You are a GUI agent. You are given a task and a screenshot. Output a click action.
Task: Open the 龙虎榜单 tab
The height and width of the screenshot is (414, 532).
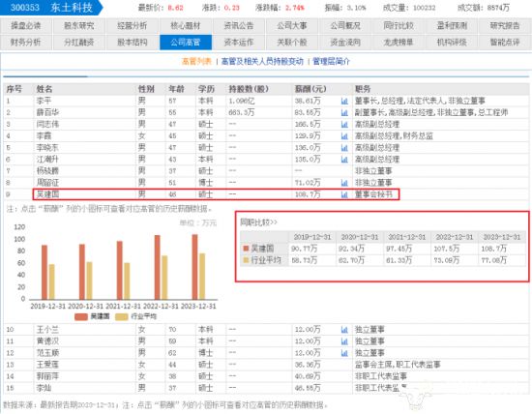(x=399, y=43)
